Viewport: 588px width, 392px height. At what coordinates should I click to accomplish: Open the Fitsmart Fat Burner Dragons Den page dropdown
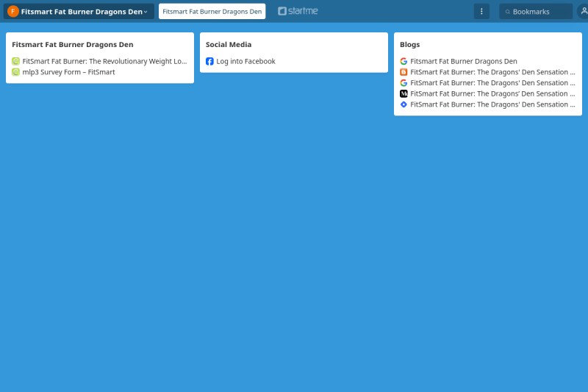[79, 11]
